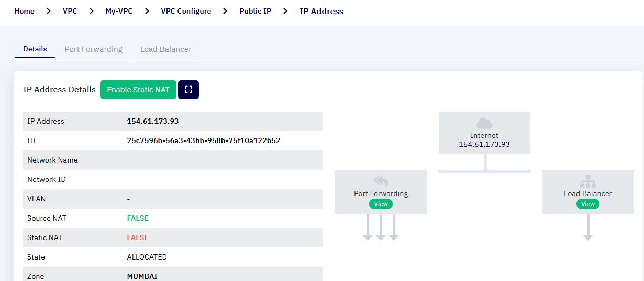Open VPC Configure breadcrumb

click(x=186, y=11)
